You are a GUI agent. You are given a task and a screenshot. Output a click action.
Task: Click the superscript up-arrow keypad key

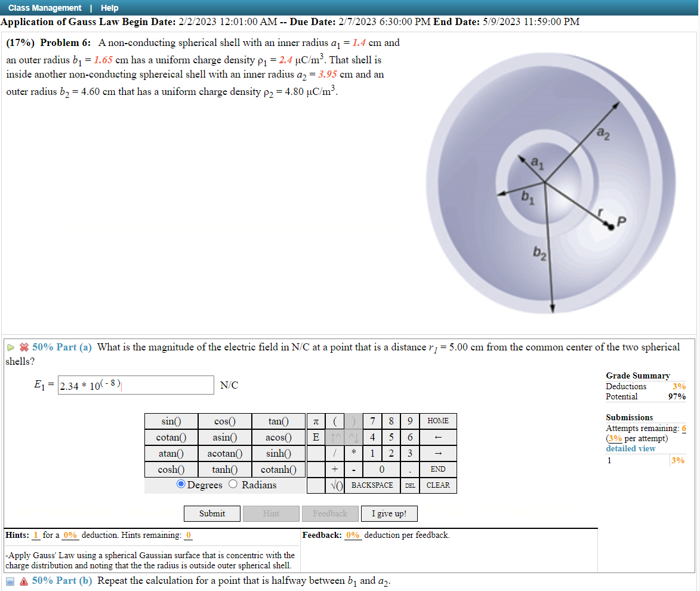(335, 437)
